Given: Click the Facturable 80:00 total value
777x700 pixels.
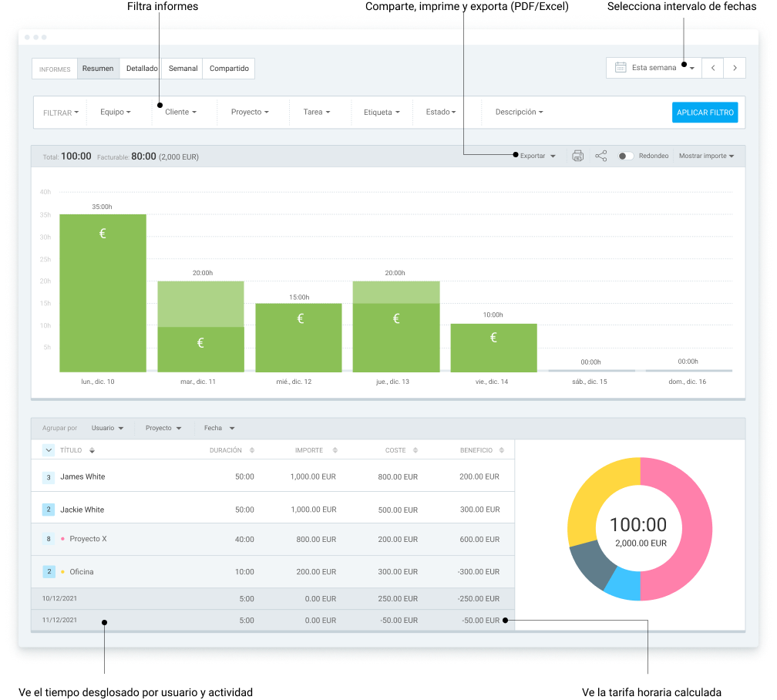Looking at the screenshot, I should point(143,156).
